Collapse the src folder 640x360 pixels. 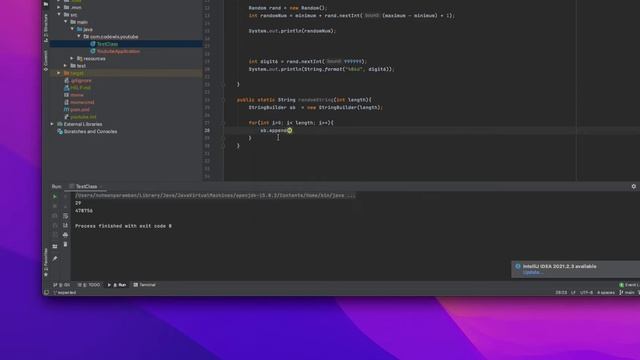60,15
